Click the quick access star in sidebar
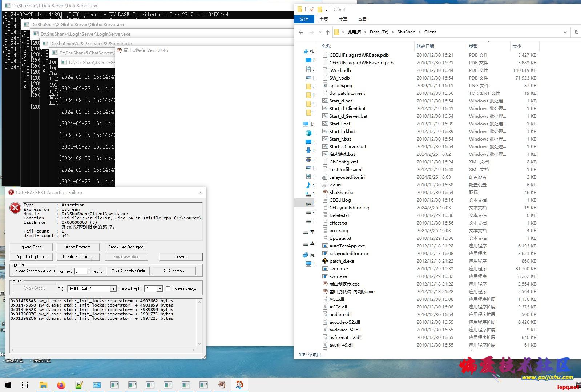581x392 pixels. pos(306,52)
